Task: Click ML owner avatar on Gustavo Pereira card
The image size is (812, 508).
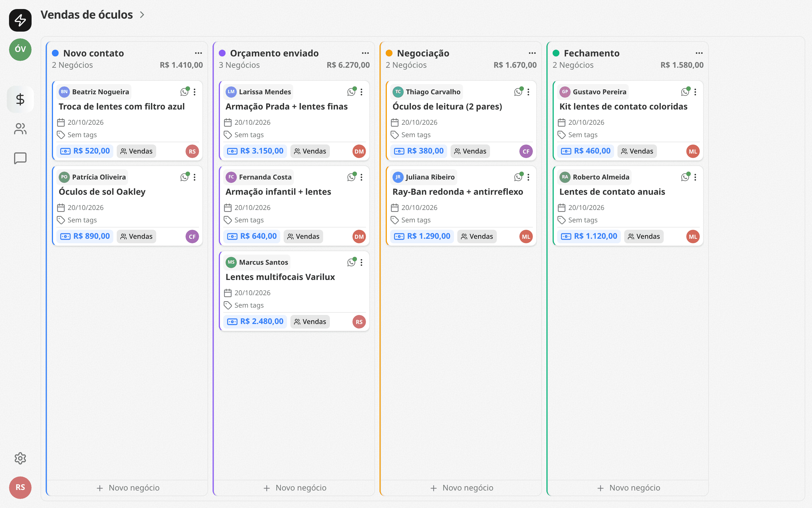Action: point(693,151)
